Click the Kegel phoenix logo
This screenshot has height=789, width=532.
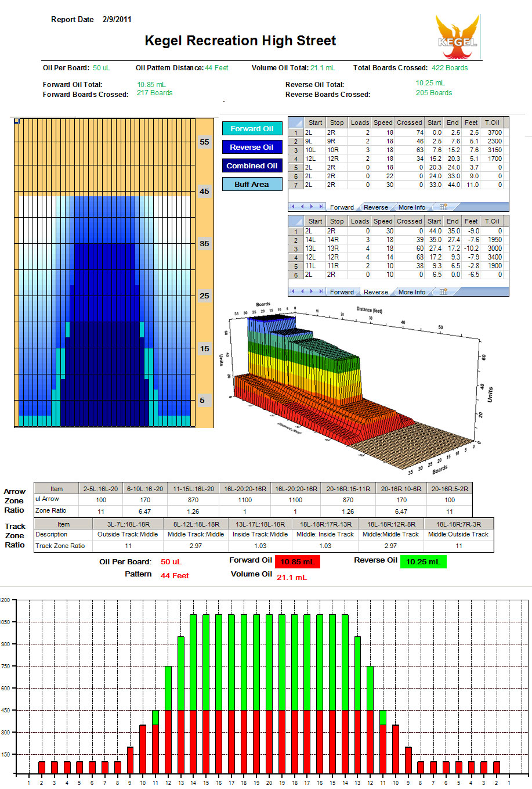click(458, 37)
